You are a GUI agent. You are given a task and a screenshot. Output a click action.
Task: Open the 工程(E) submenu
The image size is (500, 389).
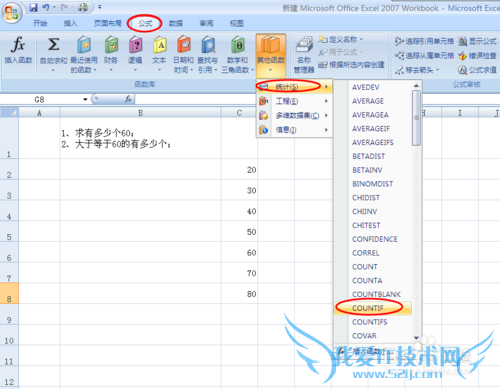click(295, 101)
